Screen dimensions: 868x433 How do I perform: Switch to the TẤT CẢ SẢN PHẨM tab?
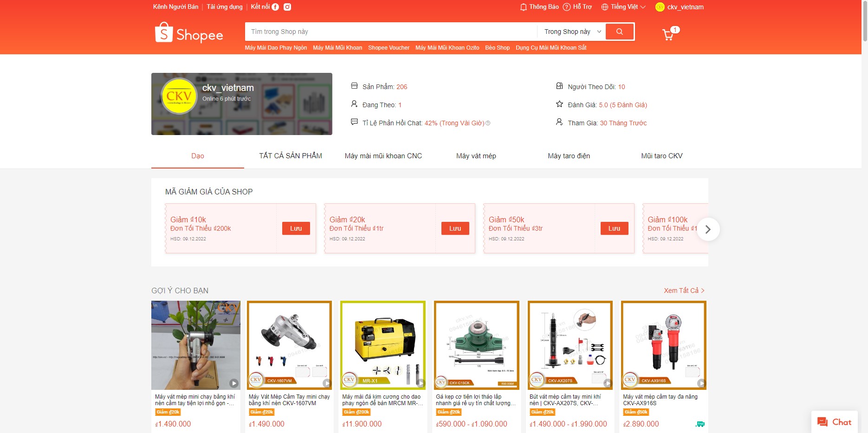point(291,156)
